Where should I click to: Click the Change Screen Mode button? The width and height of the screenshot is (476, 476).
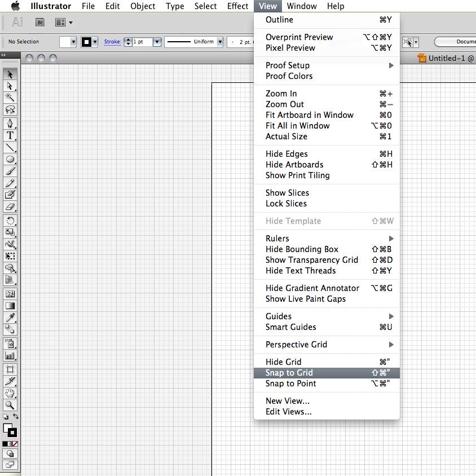(10, 465)
